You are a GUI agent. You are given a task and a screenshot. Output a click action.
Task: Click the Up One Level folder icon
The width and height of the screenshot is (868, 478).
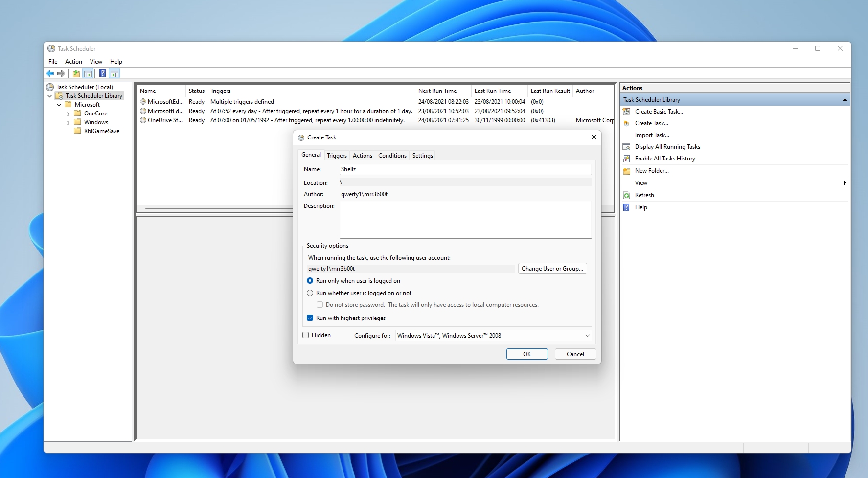[x=76, y=73]
